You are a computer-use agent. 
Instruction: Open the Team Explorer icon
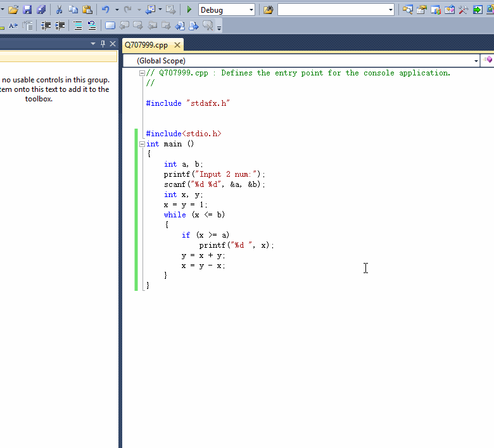436,10
